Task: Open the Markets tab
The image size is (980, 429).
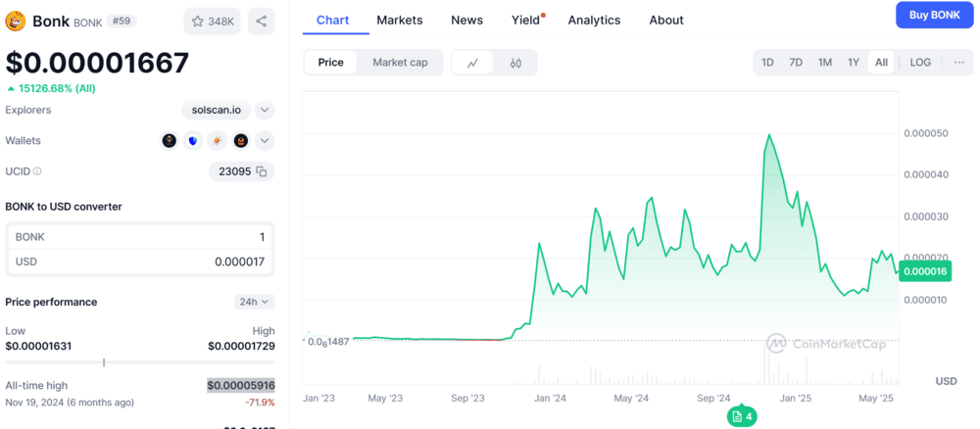Action: [x=400, y=20]
